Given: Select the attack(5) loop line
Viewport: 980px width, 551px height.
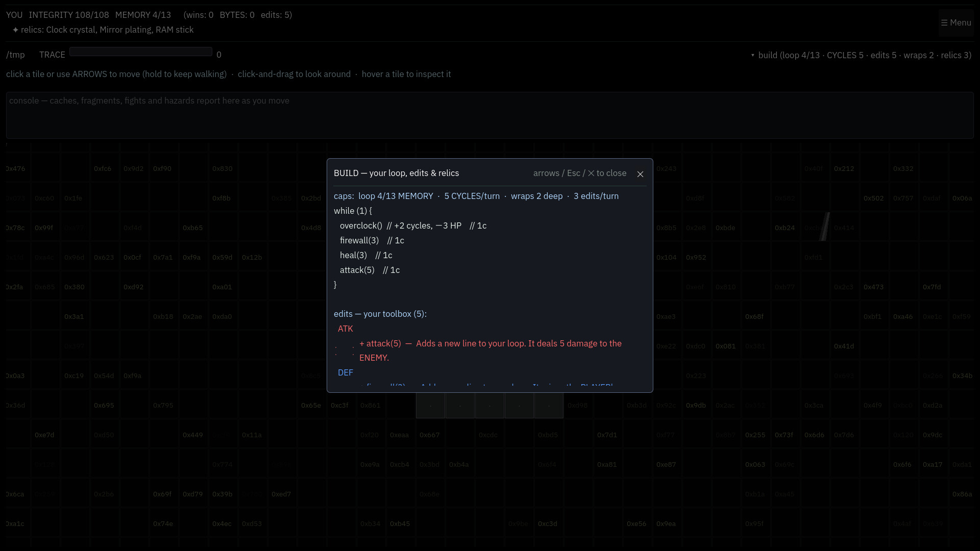Looking at the screenshot, I should pyautogui.click(x=370, y=270).
